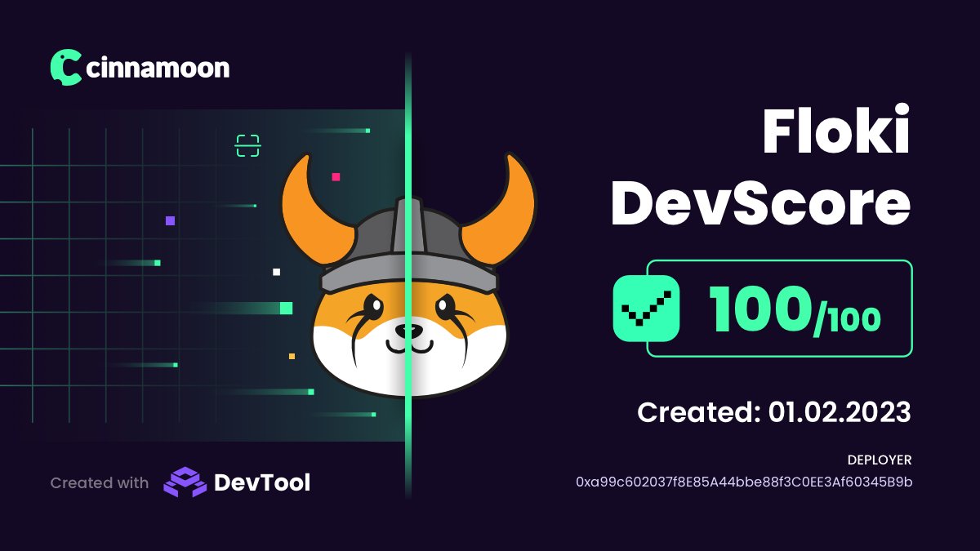The height and width of the screenshot is (551, 980).
Task: Click the "Created with" label
Action: click(100, 482)
